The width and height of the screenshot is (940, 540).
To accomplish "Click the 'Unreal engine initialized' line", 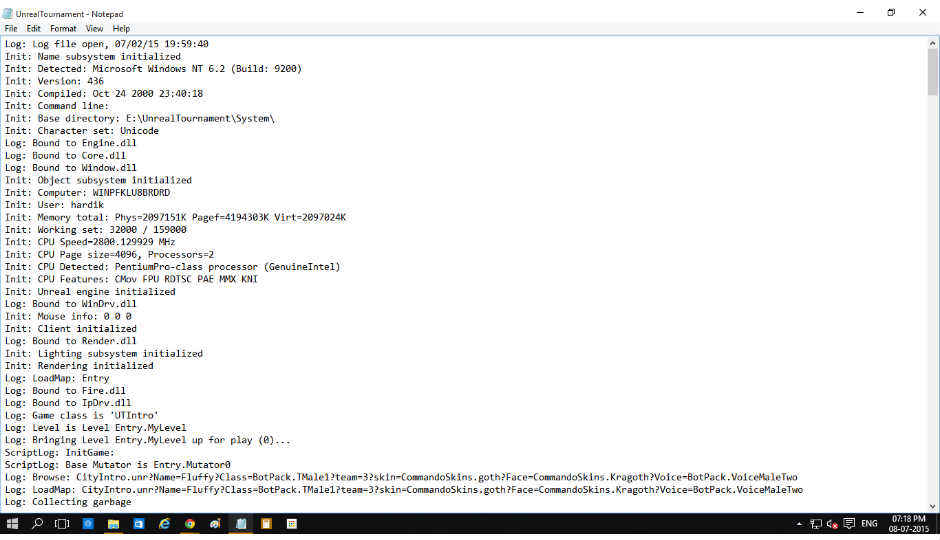I will pos(90,291).
